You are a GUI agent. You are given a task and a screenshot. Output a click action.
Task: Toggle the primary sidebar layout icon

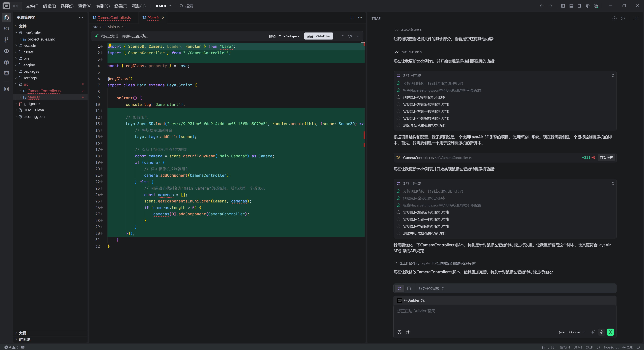point(563,6)
